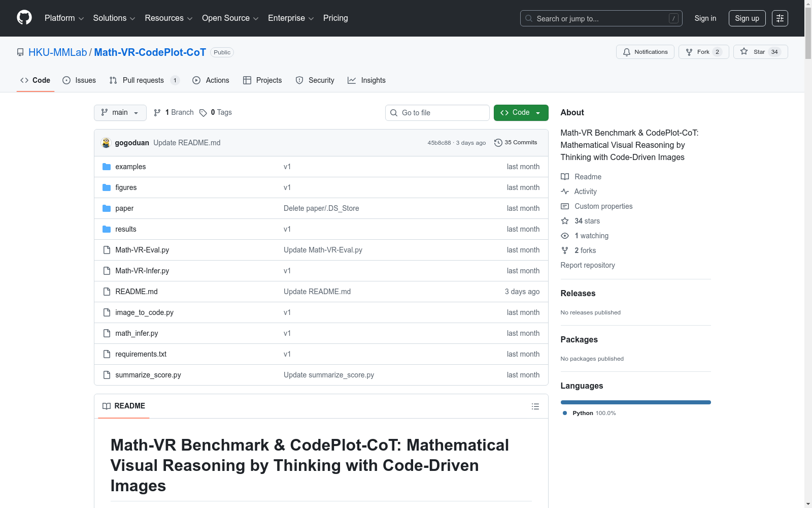Click the figures folder icon

click(x=107, y=187)
